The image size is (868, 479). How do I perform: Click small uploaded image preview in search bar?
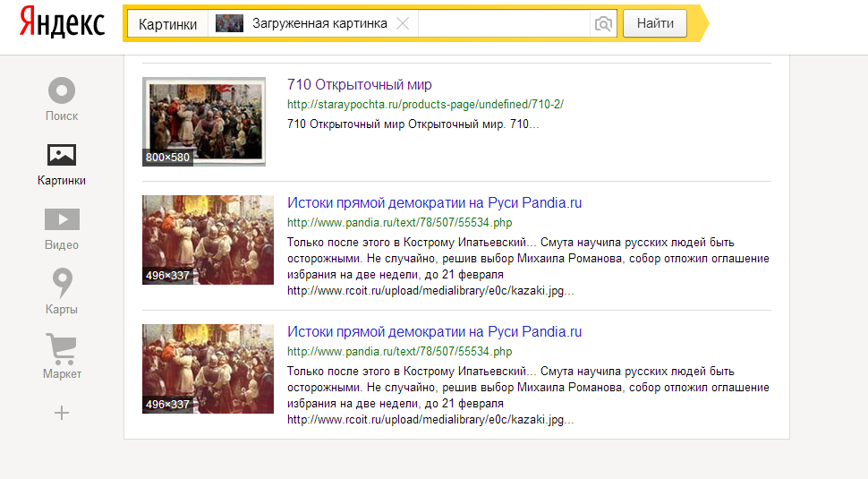pyautogui.click(x=229, y=24)
